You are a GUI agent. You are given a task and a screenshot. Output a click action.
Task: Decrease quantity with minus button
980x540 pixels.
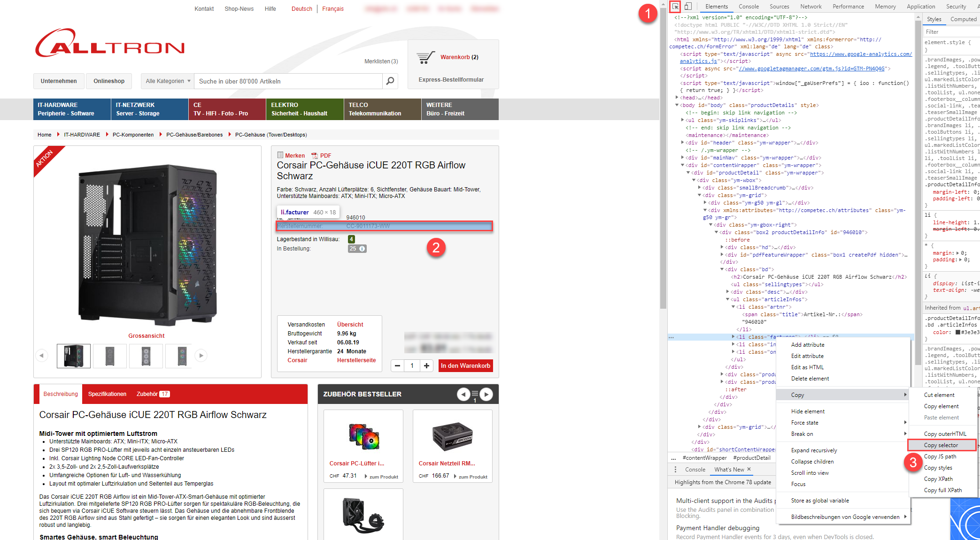398,366
